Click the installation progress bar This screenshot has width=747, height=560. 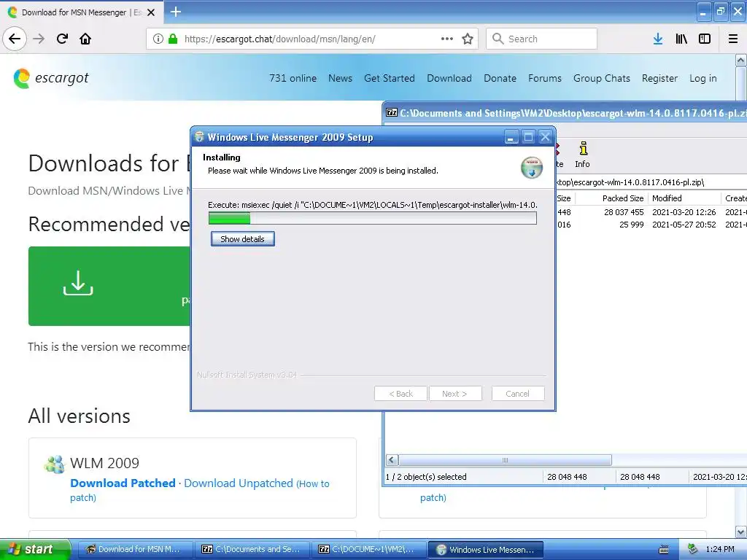(373, 218)
